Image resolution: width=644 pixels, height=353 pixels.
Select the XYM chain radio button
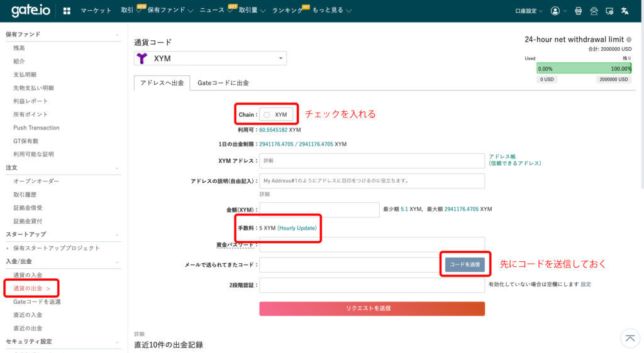[x=267, y=115]
